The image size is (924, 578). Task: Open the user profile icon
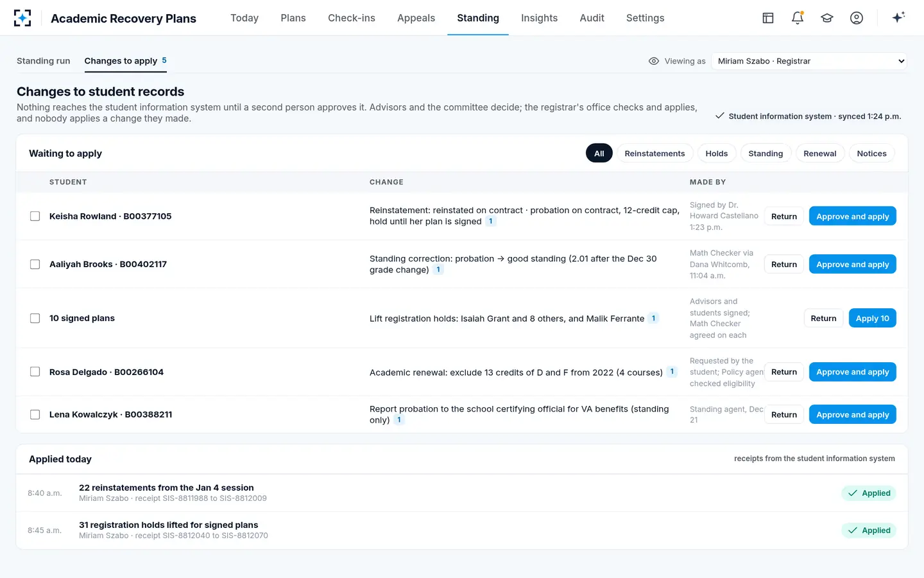click(857, 18)
